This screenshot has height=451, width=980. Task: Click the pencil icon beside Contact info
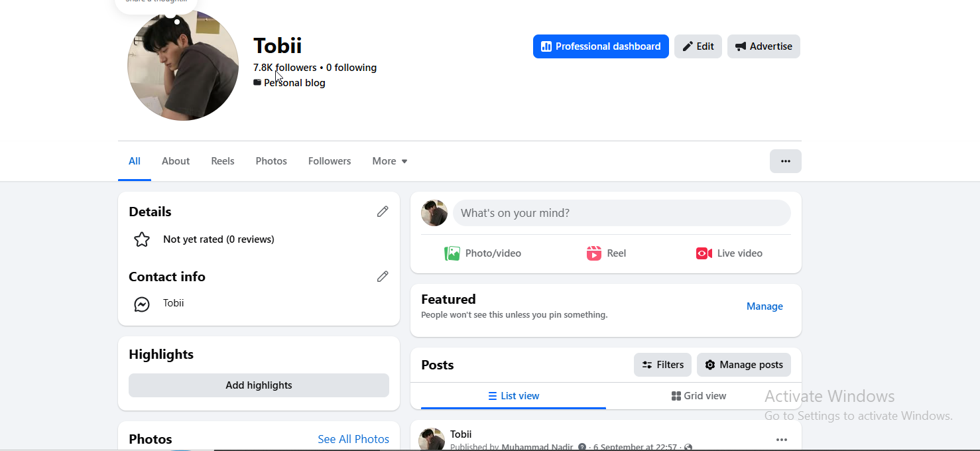click(x=383, y=277)
